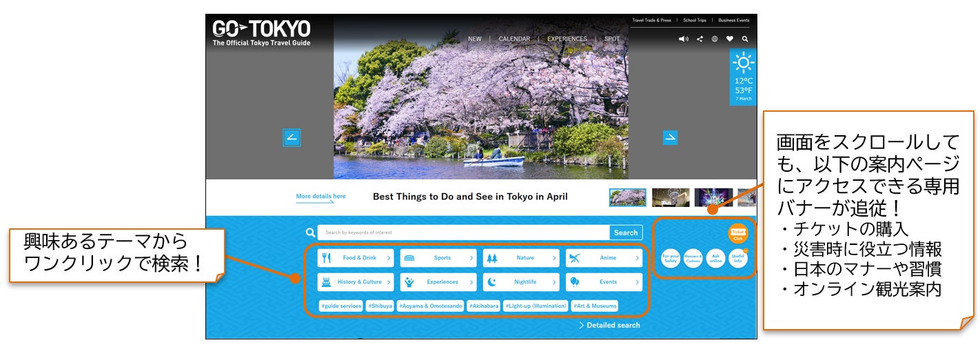The width and height of the screenshot is (980, 347).
Task: Click the Best Things to Do headline
Action: (470, 197)
